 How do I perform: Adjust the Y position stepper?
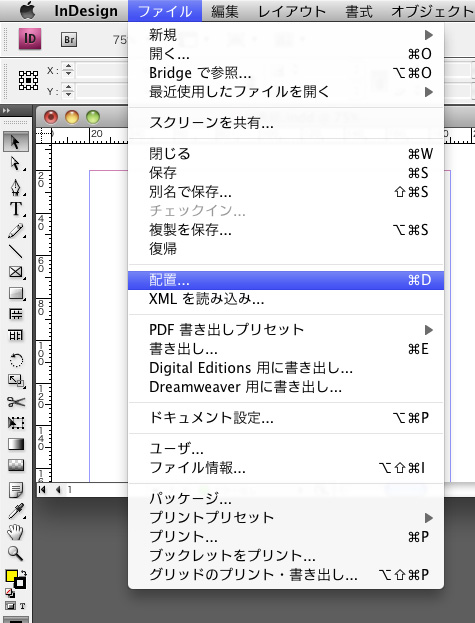[x=68, y=91]
